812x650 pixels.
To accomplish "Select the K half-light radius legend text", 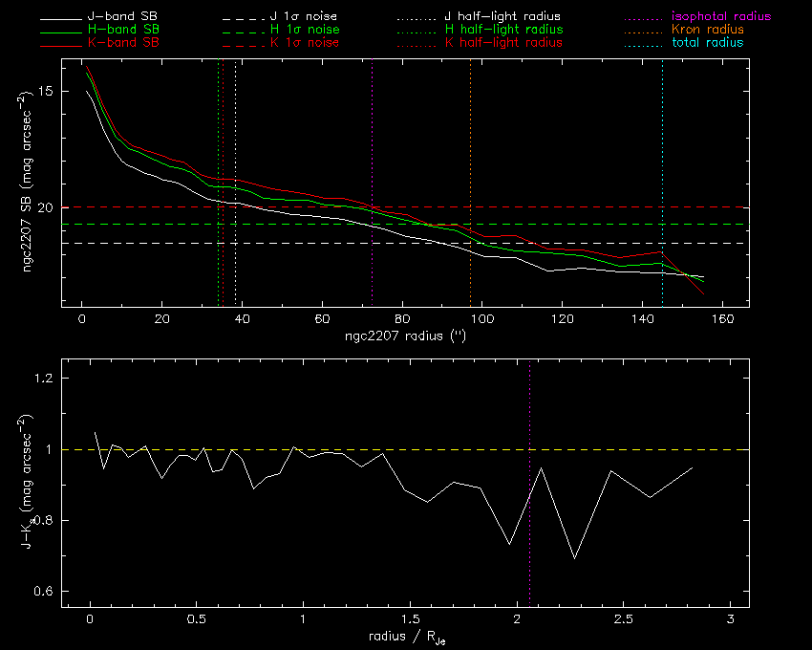I will (x=503, y=43).
